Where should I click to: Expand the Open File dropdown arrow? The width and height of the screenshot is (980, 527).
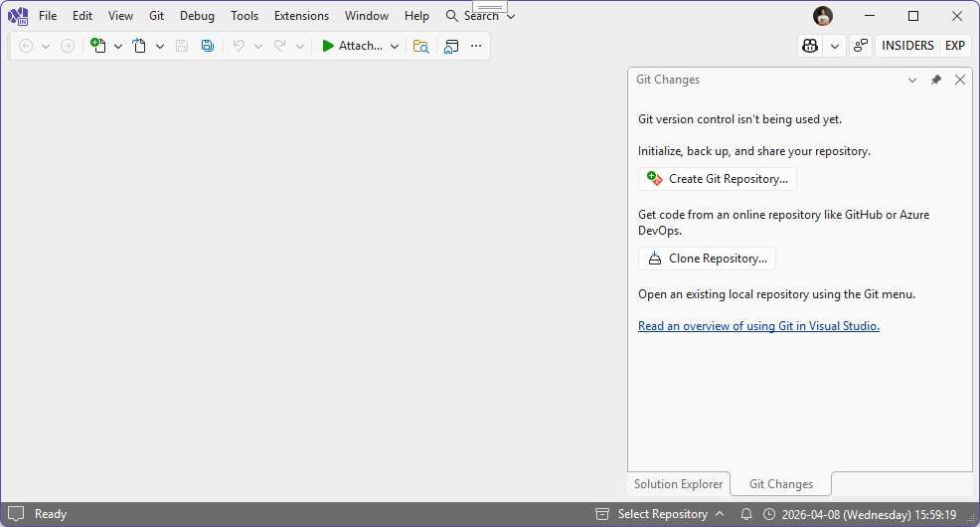160,46
